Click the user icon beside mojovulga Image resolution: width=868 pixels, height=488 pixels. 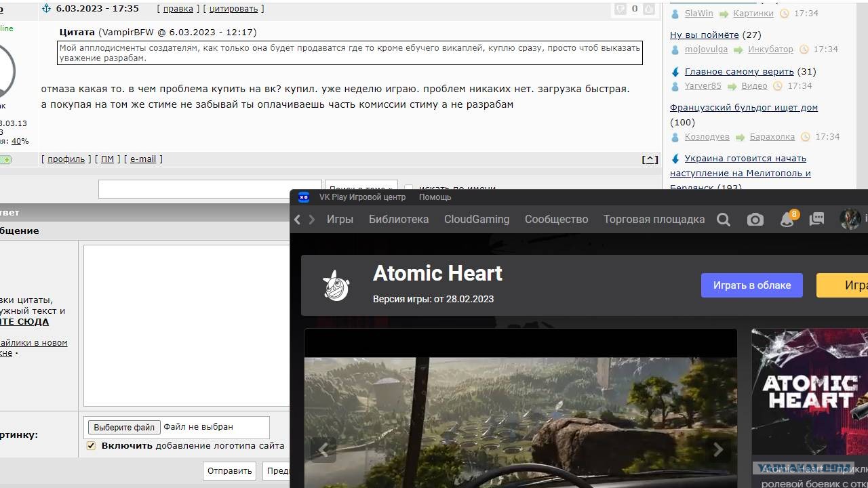coord(675,49)
